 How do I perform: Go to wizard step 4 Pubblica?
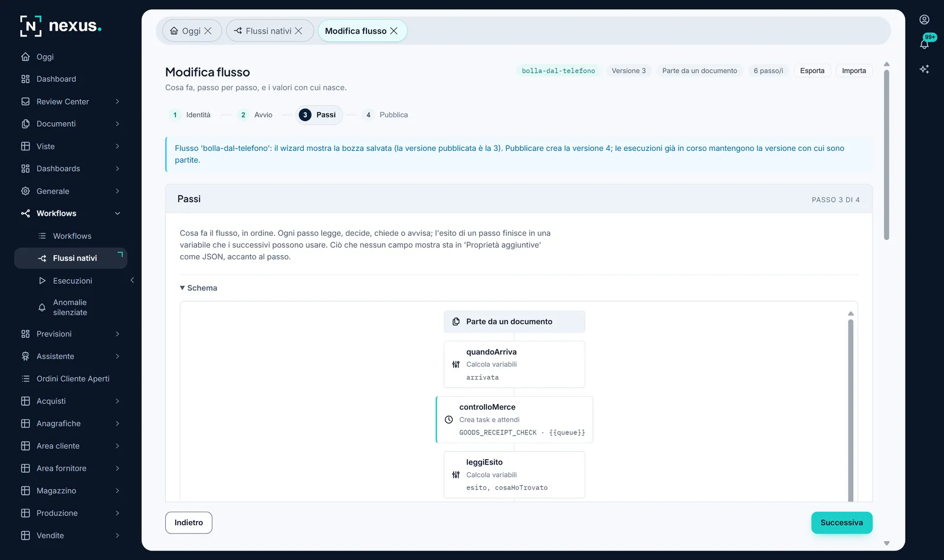(x=385, y=115)
